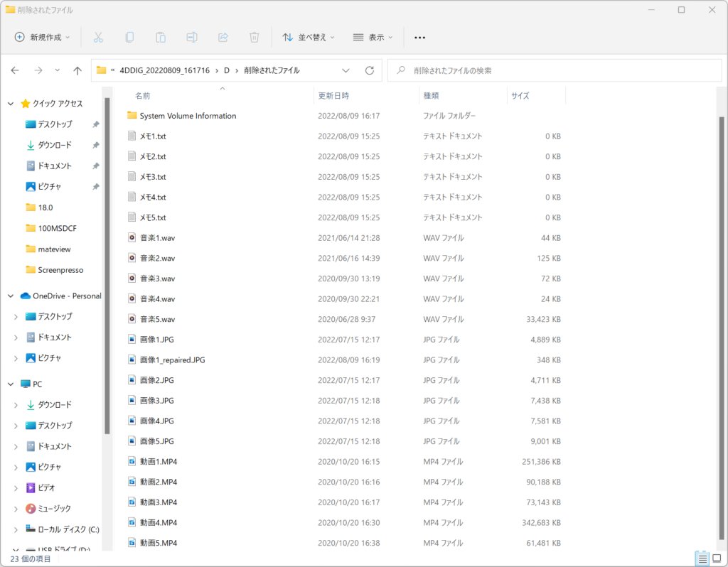This screenshot has width=728, height=567.
Task: Click the share icon in toolbar
Action: [x=223, y=37]
